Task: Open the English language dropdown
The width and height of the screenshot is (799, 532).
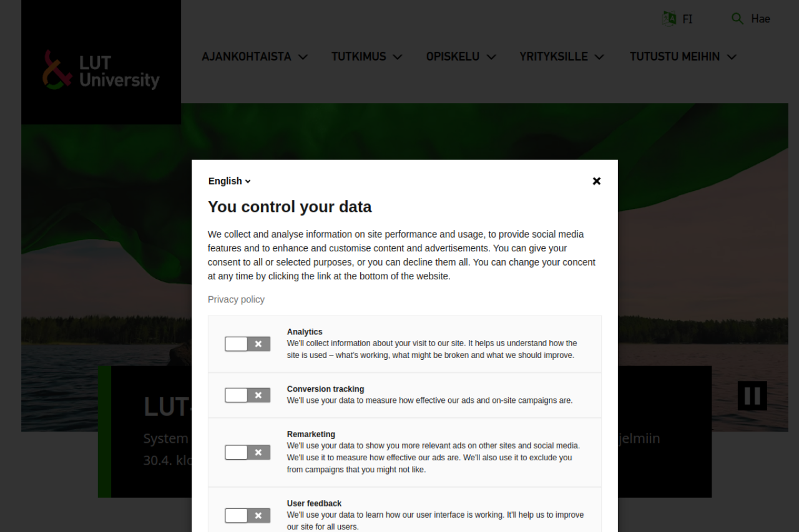Action: (x=230, y=181)
